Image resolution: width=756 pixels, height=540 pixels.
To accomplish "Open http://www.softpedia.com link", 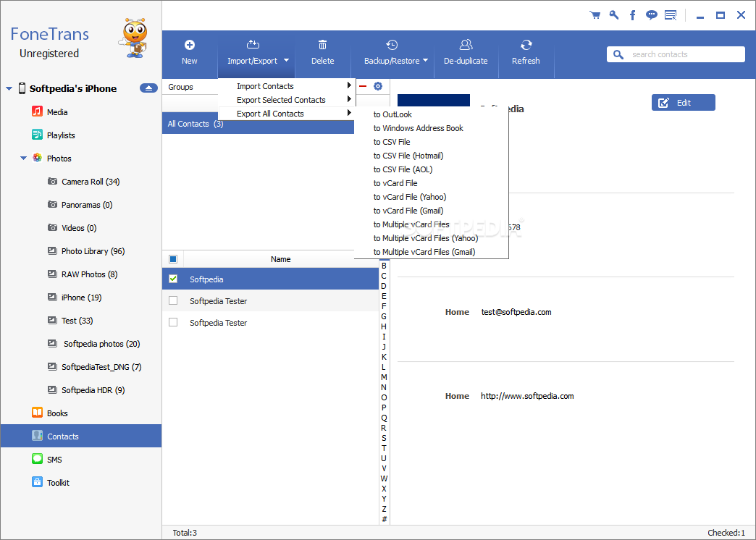I will (x=527, y=396).
